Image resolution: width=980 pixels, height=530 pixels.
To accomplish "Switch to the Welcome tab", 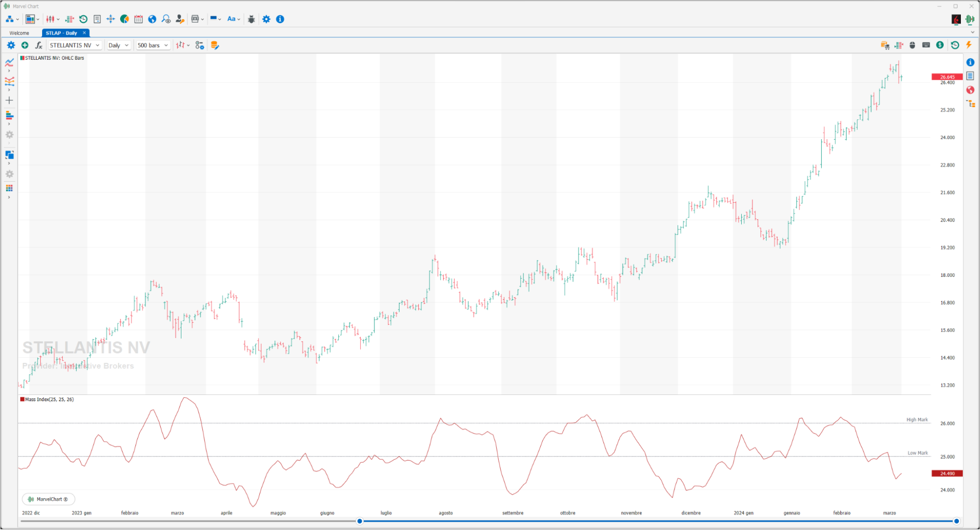I will coord(20,33).
